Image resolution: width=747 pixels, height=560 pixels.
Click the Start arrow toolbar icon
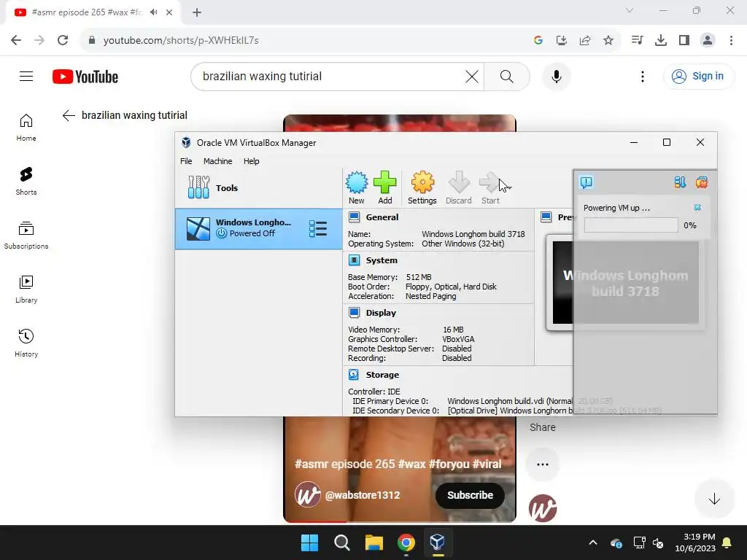click(x=490, y=187)
